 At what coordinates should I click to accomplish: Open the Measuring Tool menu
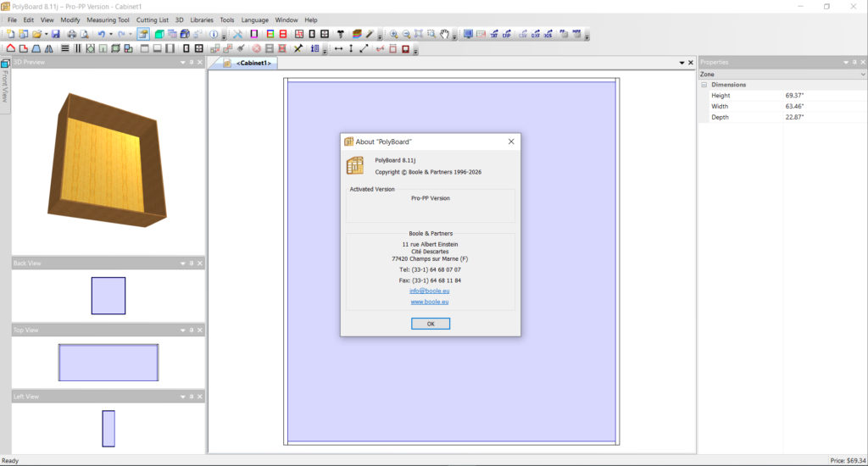coord(108,20)
